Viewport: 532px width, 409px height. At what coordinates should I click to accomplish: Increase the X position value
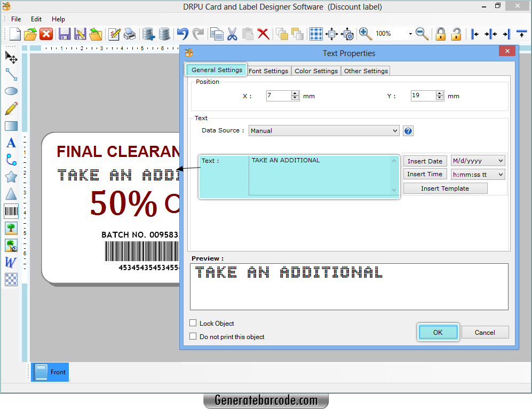tap(295, 93)
